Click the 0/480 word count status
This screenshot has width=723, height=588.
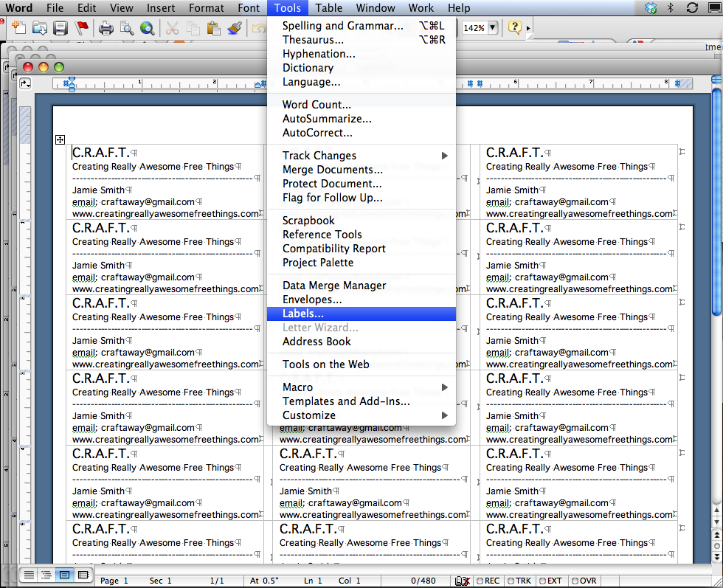423,581
